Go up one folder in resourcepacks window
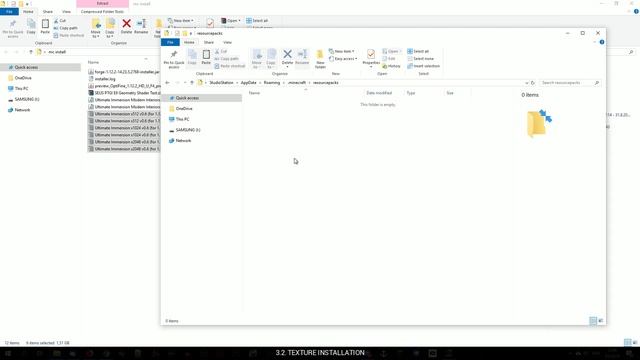This screenshot has width=640, height=360. [x=192, y=83]
